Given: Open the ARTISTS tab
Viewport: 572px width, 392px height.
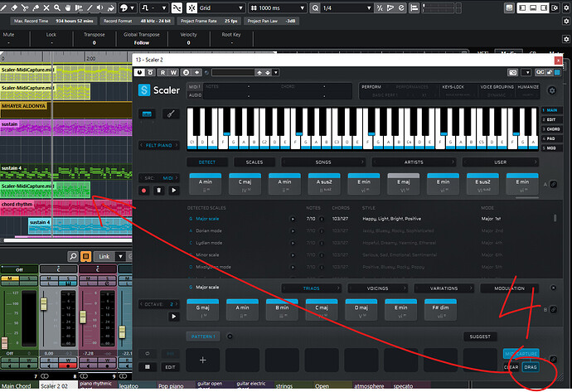Looking at the screenshot, I should (x=414, y=162).
